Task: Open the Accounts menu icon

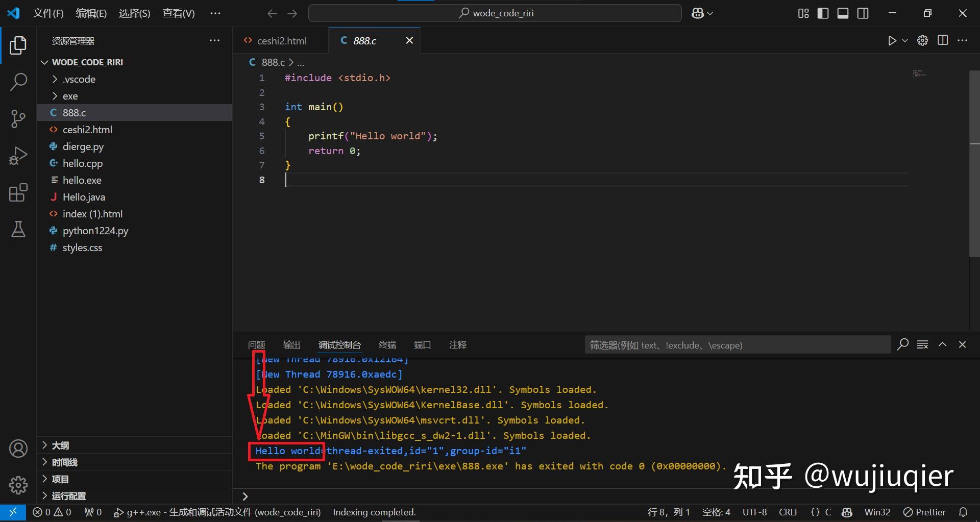Action: 18,449
